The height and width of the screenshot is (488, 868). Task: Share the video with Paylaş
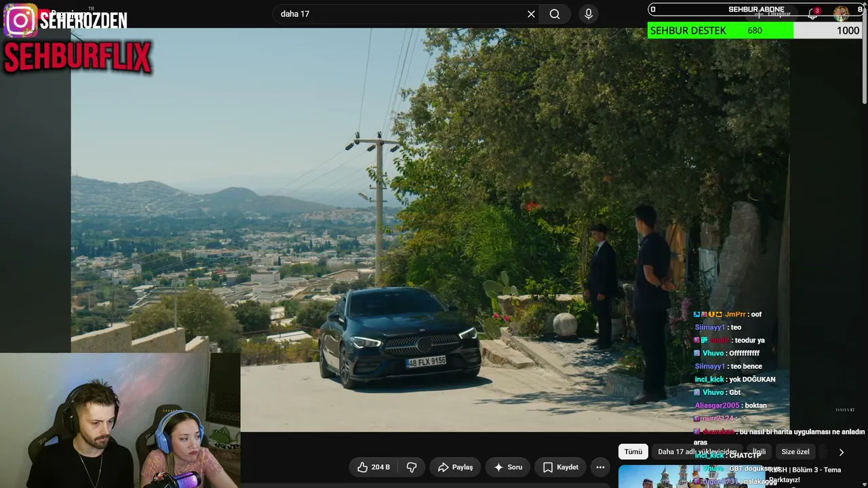pos(455,467)
